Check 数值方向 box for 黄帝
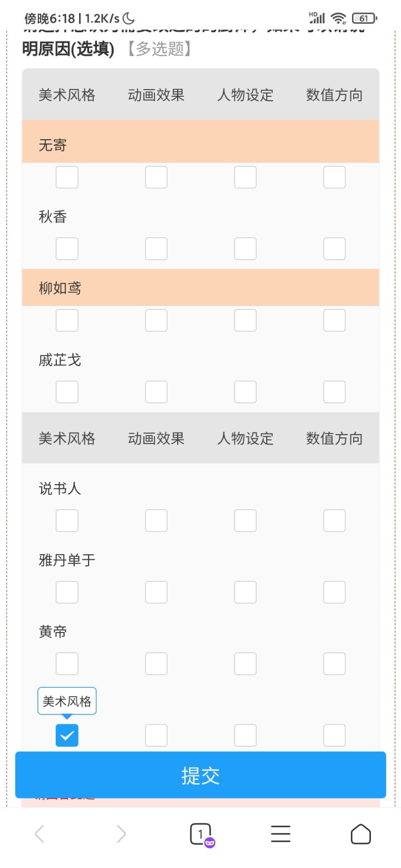Image resolution: width=401 pixels, height=868 pixels. (334, 663)
